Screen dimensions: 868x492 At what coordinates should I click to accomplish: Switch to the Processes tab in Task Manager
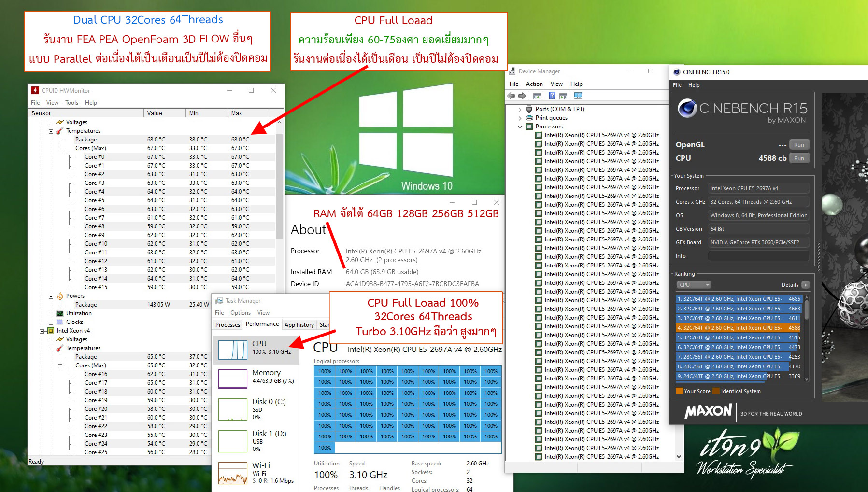tap(228, 324)
